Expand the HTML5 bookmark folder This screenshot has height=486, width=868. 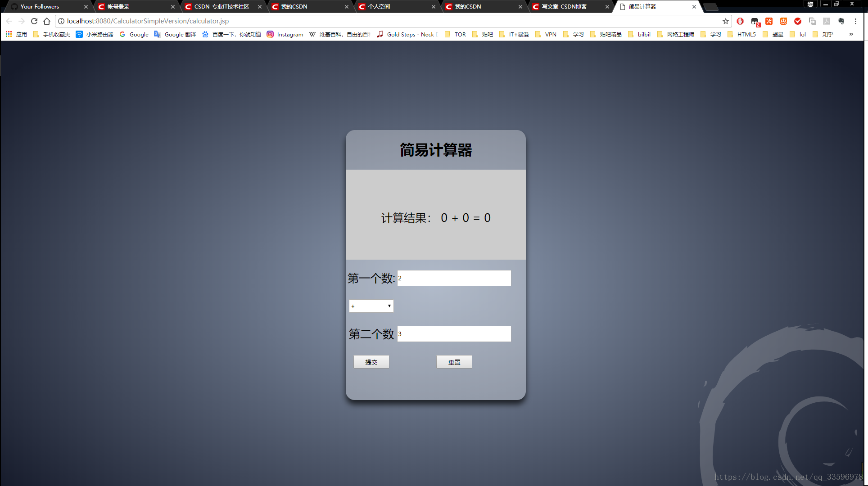(x=741, y=34)
